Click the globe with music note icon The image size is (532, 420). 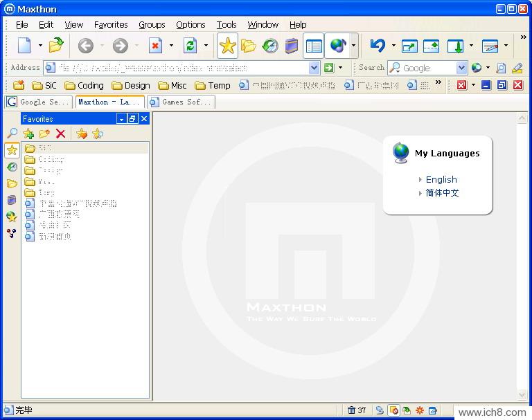(337, 46)
